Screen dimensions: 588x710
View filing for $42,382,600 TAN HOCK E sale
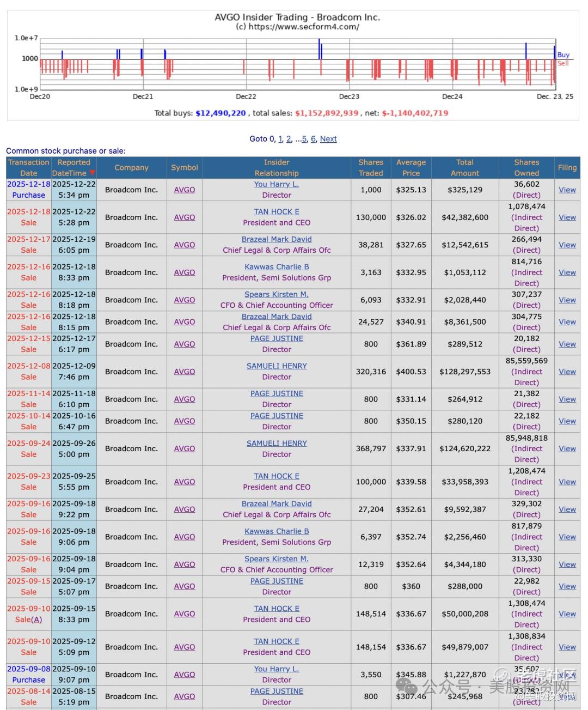567,217
